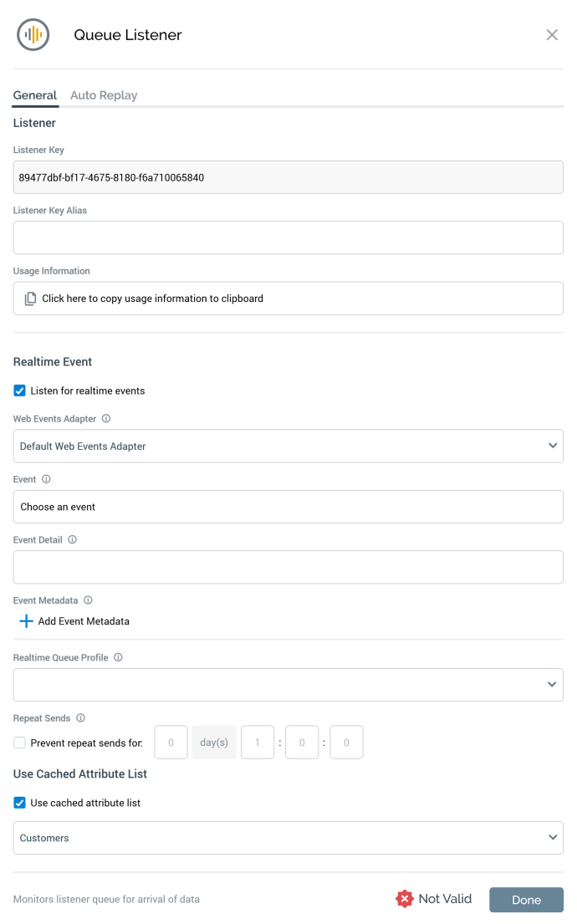
Task: Expand the Realtime Queue Profile dropdown
Action: pos(288,685)
